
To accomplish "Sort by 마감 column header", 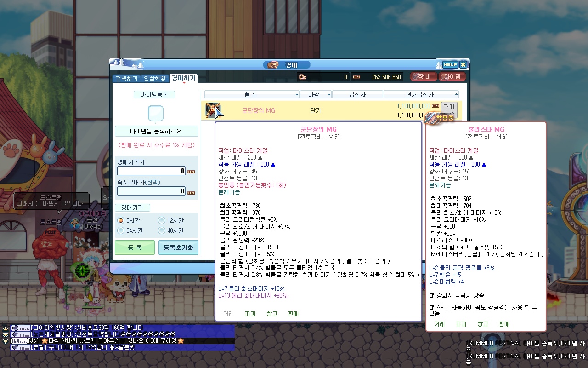I will click(x=316, y=94).
